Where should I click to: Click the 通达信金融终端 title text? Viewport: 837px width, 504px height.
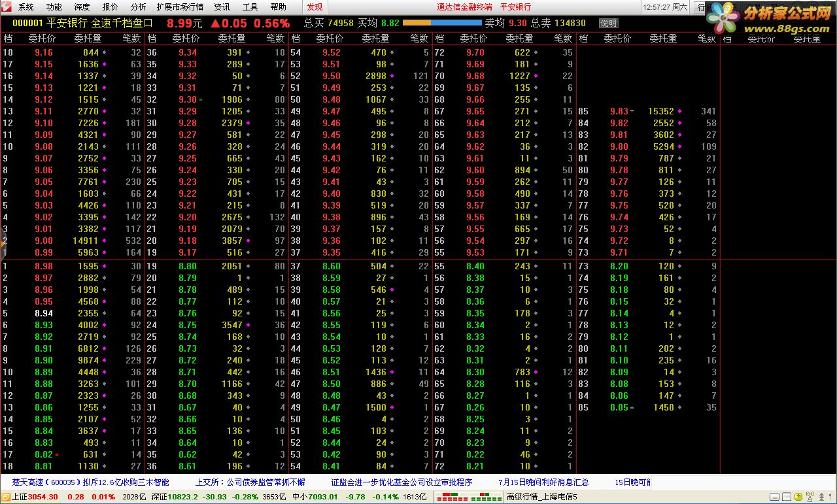click(x=464, y=7)
